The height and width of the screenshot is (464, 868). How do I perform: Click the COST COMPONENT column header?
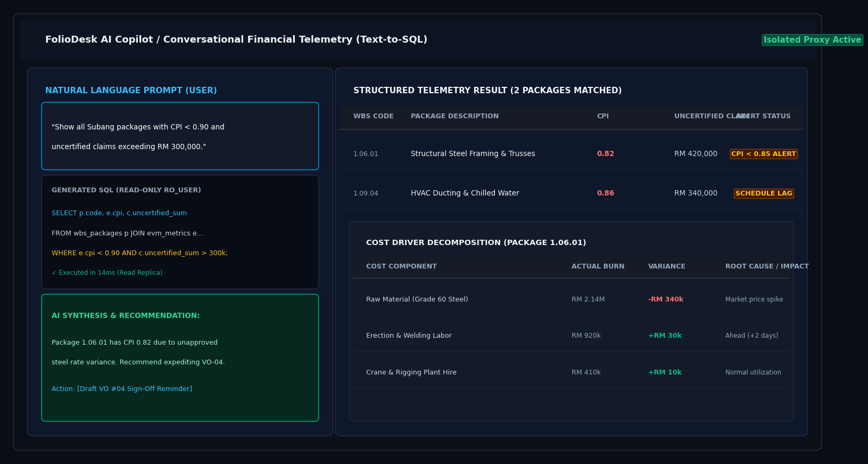401,266
